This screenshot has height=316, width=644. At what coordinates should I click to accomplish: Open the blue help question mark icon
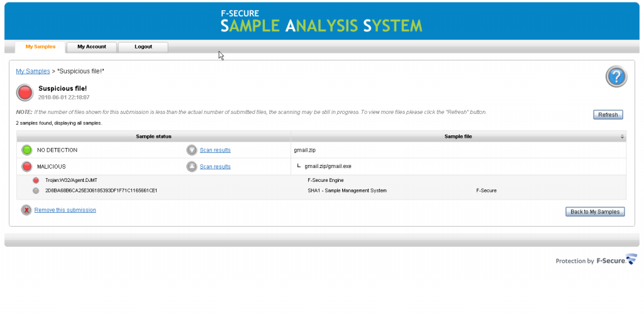coord(616,77)
